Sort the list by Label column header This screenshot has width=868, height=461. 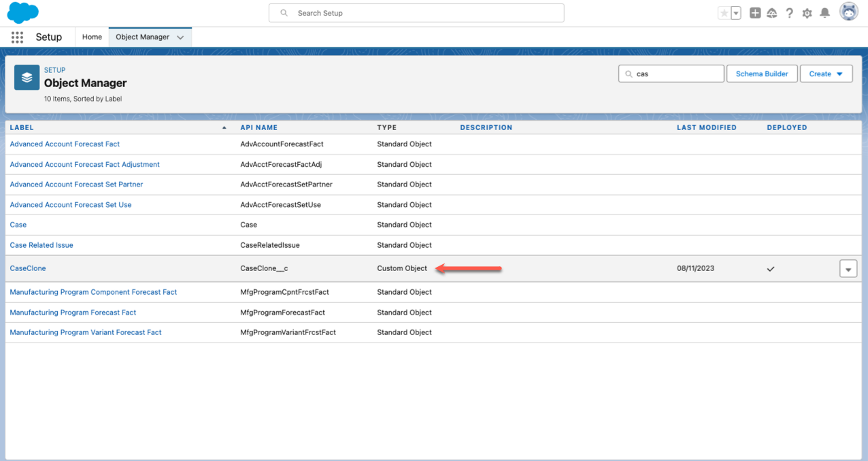[22, 127]
